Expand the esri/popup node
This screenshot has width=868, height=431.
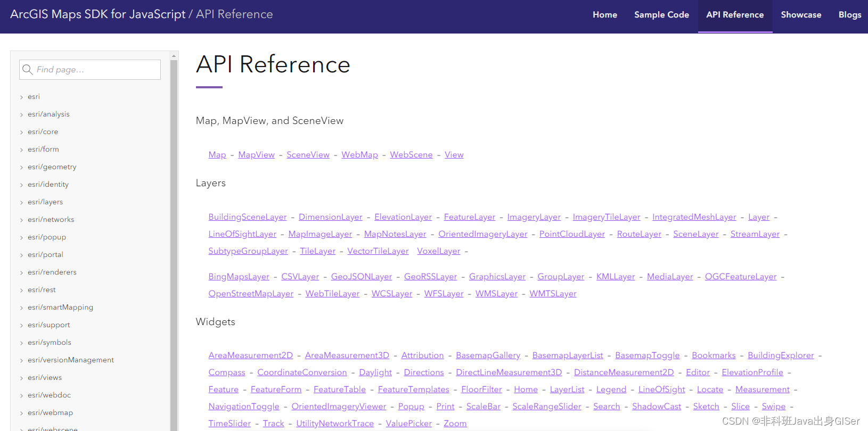pyautogui.click(x=21, y=237)
